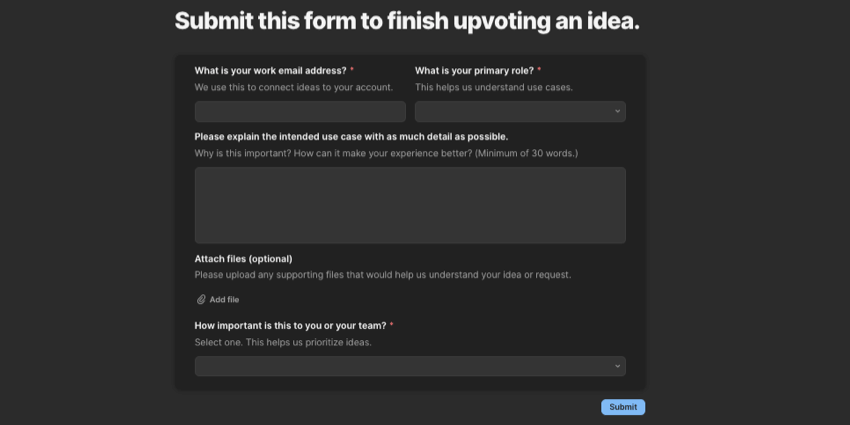Click the "Please upload any supporting files" description
The image size is (850, 425).
(x=383, y=275)
